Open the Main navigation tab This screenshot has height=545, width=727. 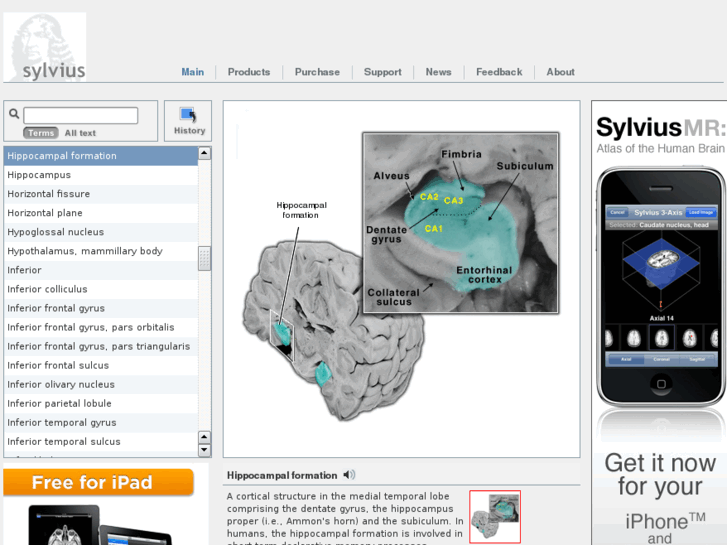click(x=192, y=72)
